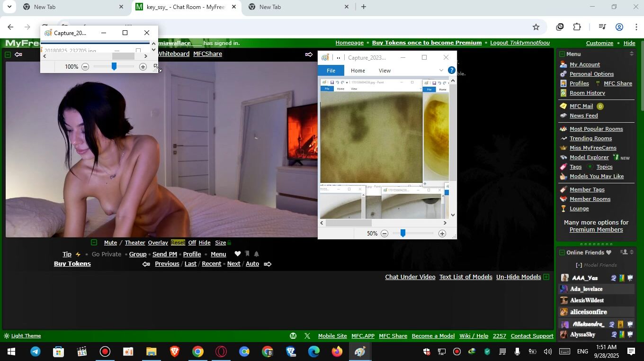Open Chrome tab search dropdown arrow
The width and height of the screenshot is (644, 361).
click(x=9, y=7)
